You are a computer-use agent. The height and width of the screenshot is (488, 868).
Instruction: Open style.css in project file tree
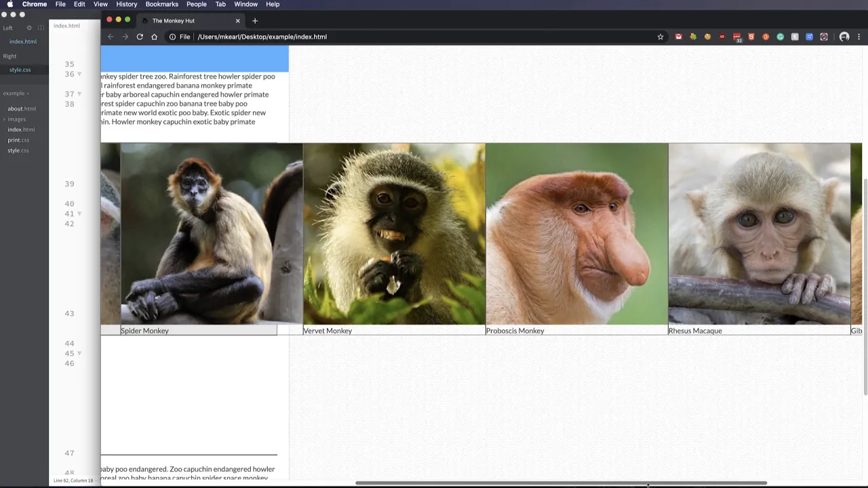point(18,150)
